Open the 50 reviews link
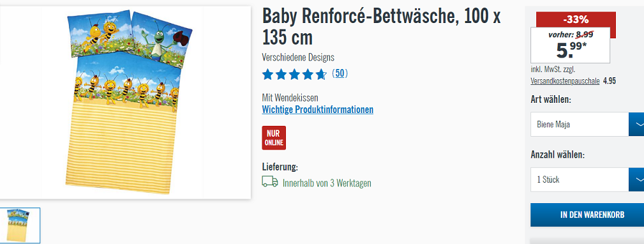Screen dimensions: 644x244 (340, 73)
